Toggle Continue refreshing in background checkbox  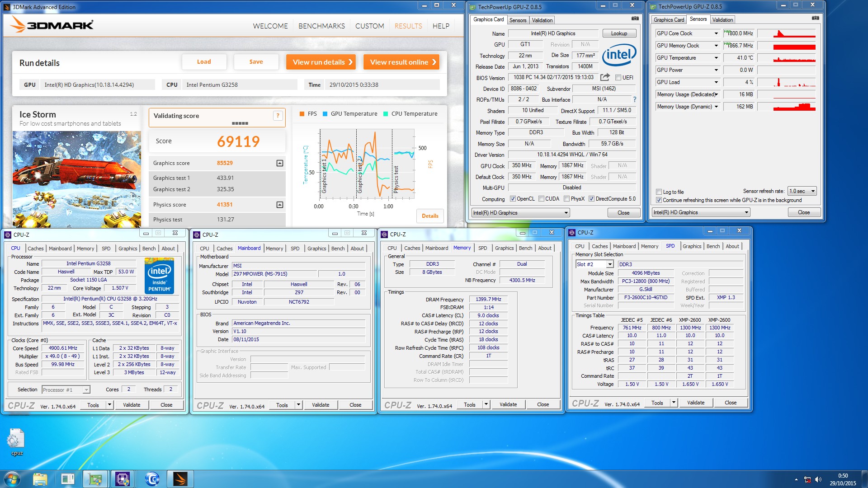pyautogui.click(x=659, y=200)
